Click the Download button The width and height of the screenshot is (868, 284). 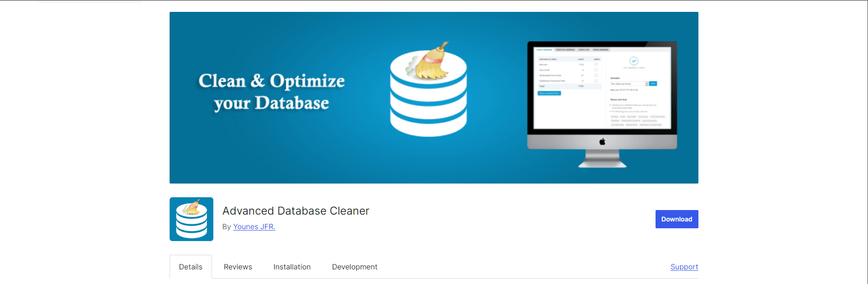pos(677,219)
